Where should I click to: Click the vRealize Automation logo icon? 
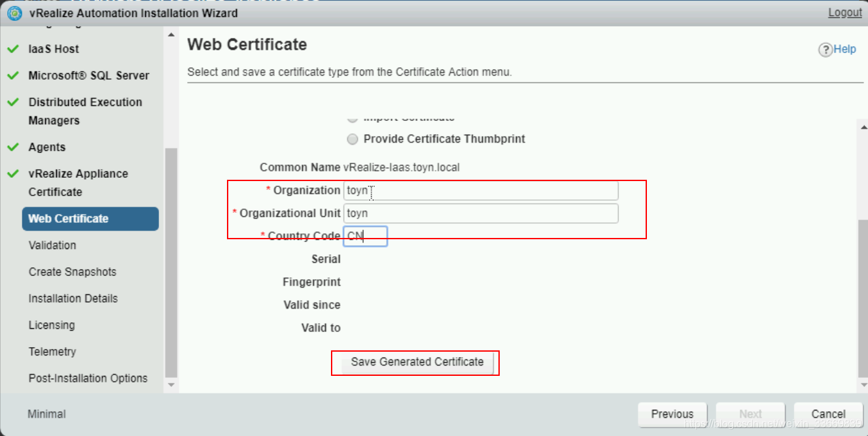(x=14, y=13)
